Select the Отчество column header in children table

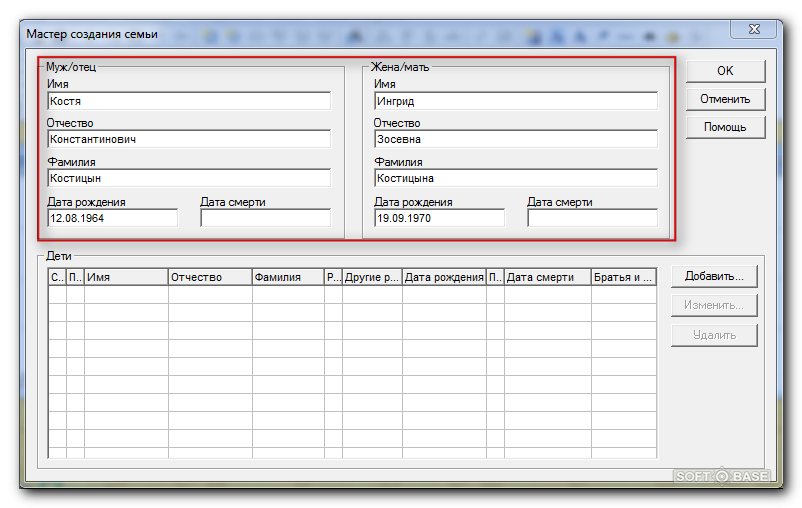(x=210, y=277)
